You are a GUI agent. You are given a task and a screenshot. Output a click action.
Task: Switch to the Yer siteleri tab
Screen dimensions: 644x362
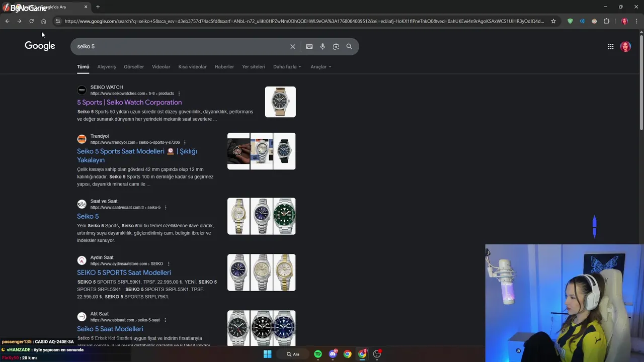[254, 66]
